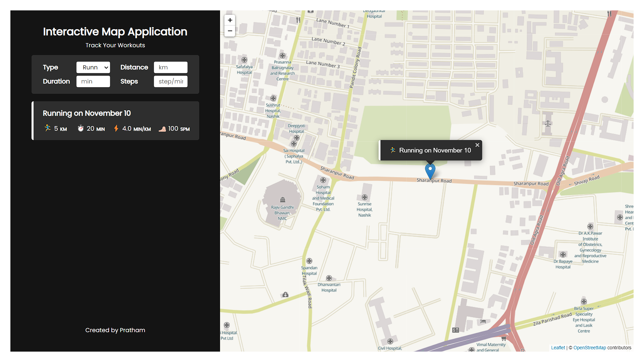The width and height of the screenshot is (644, 362).
Task: Select the Running on November 10 workout card
Action: pyautogui.click(x=115, y=121)
